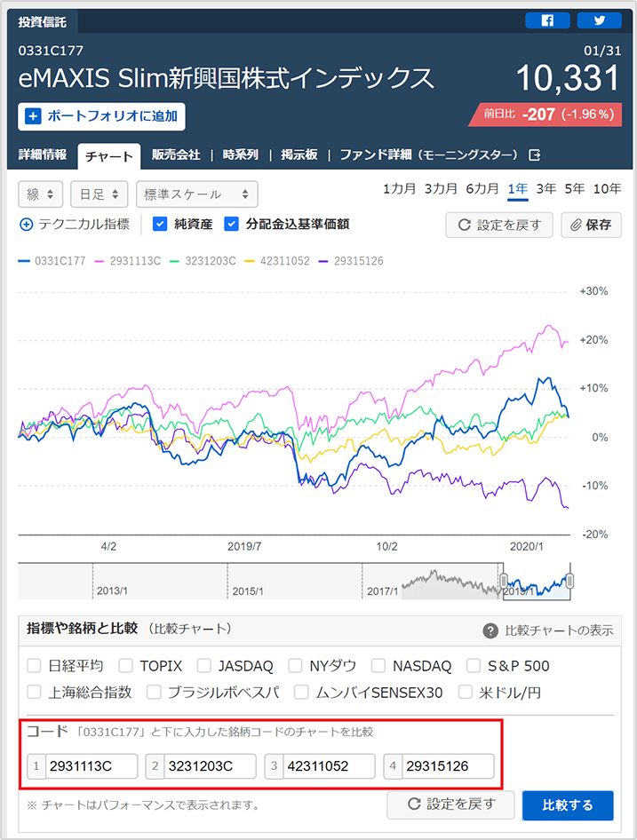Click the plus icon on portfolio button
Image resolution: width=637 pixels, height=840 pixels.
pyautogui.click(x=33, y=116)
